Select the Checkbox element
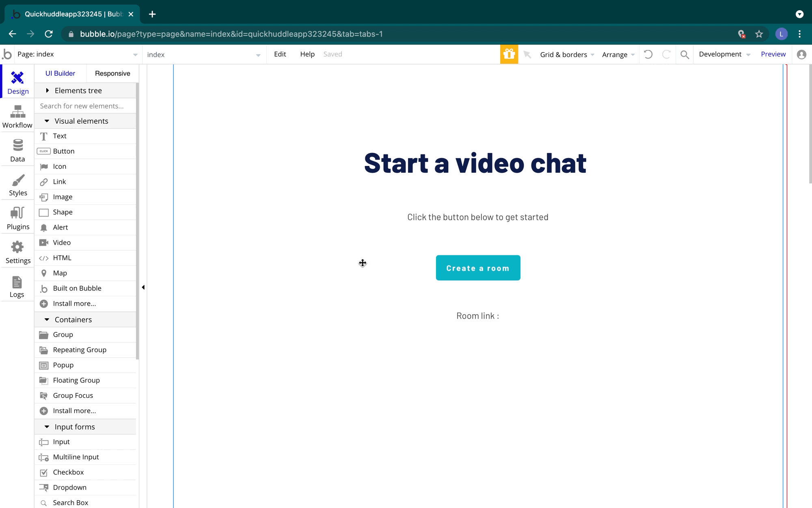The height and width of the screenshot is (508, 812). (85, 473)
